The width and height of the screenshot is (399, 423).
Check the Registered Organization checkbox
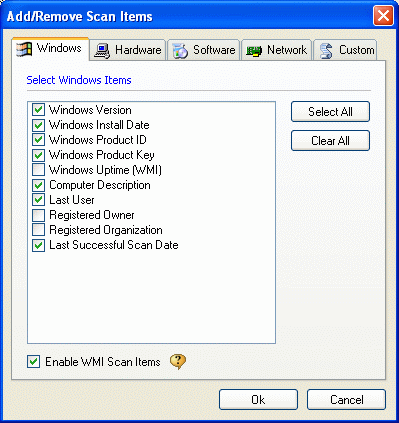coord(38,230)
